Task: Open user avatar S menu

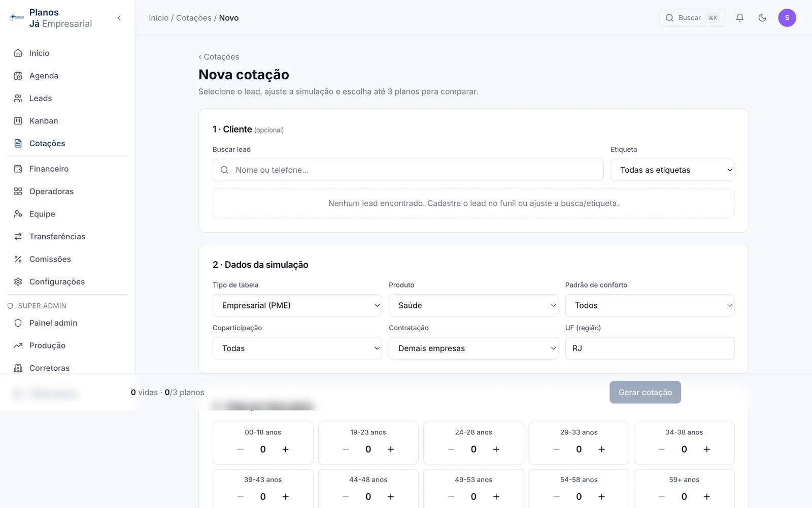Action: pos(787,18)
